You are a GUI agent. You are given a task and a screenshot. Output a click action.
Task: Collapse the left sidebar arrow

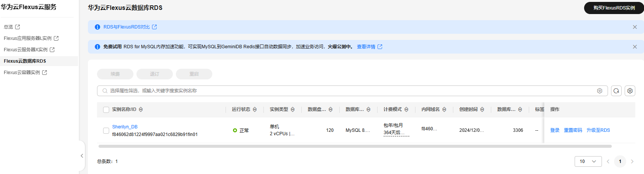(x=82, y=156)
